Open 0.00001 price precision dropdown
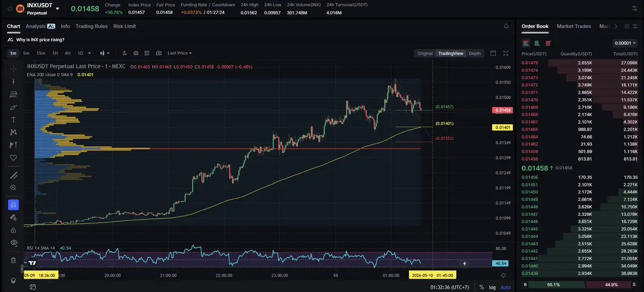Screen dimensions: 644x292 (x=625, y=43)
